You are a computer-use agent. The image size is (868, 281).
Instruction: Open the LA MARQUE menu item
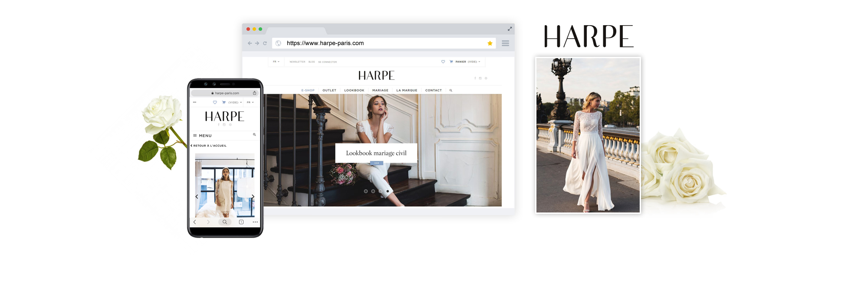point(407,90)
